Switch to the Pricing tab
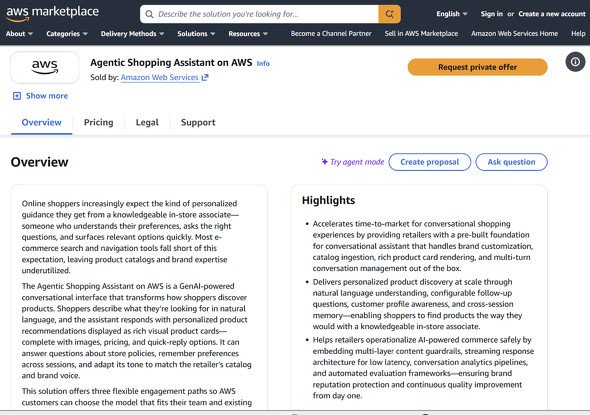 coord(99,122)
